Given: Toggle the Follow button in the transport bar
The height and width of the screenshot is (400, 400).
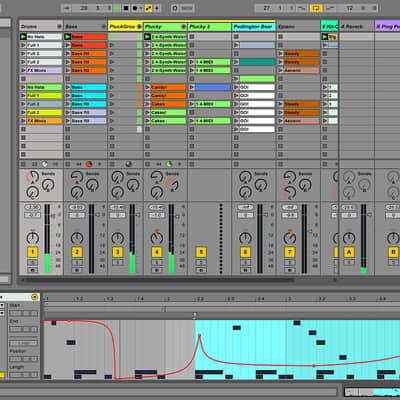Looking at the screenshot, I should pos(66,8).
